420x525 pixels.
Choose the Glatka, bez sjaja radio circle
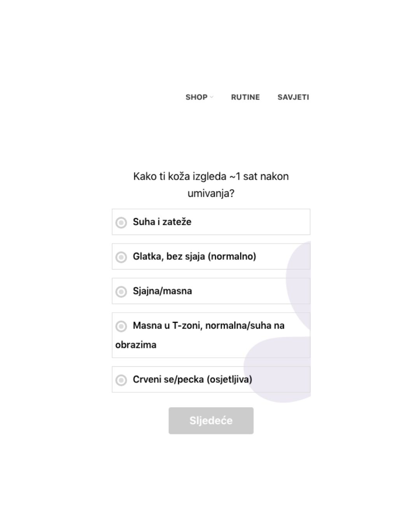click(x=121, y=257)
